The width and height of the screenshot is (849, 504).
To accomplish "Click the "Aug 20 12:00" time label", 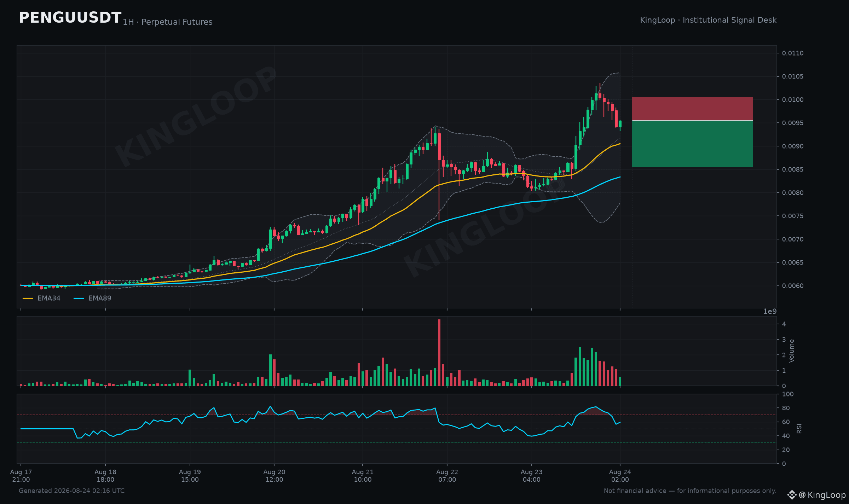I will point(274,476).
